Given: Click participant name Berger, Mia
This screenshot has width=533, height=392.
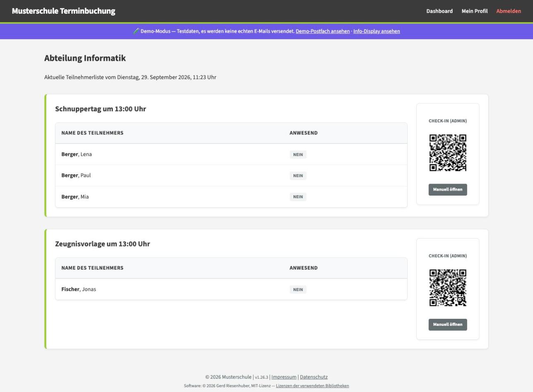Looking at the screenshot, I should 75,197.
